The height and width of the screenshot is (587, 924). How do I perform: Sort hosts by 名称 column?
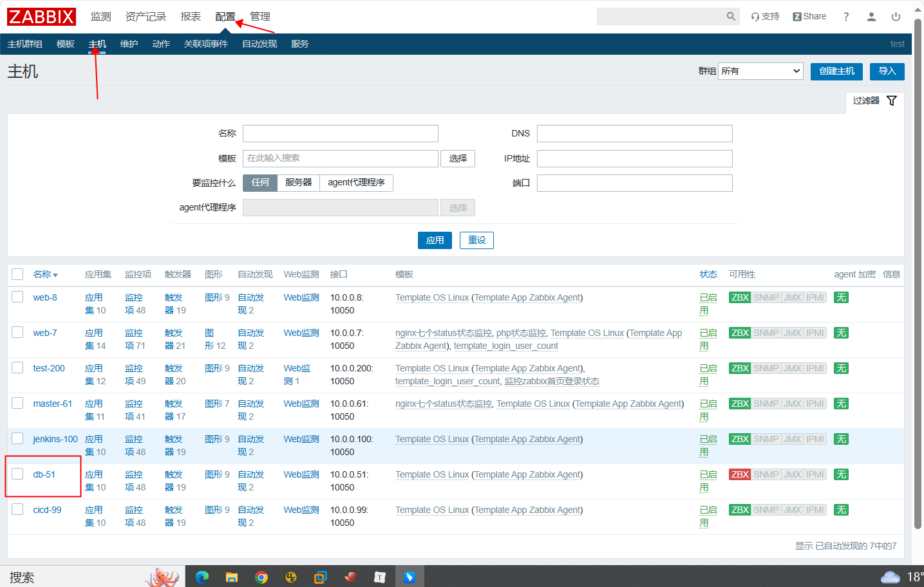point(45,274)
